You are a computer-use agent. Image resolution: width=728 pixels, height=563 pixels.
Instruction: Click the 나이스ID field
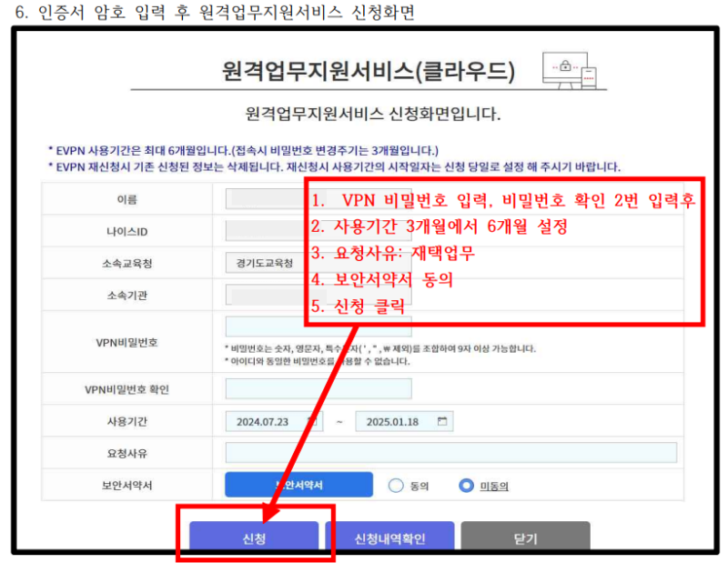[264, 230]
